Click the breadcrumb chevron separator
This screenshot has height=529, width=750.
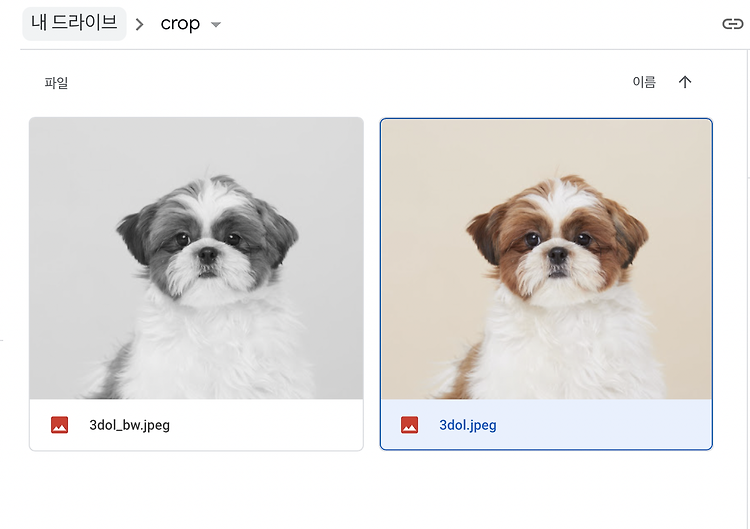[139, 24]
